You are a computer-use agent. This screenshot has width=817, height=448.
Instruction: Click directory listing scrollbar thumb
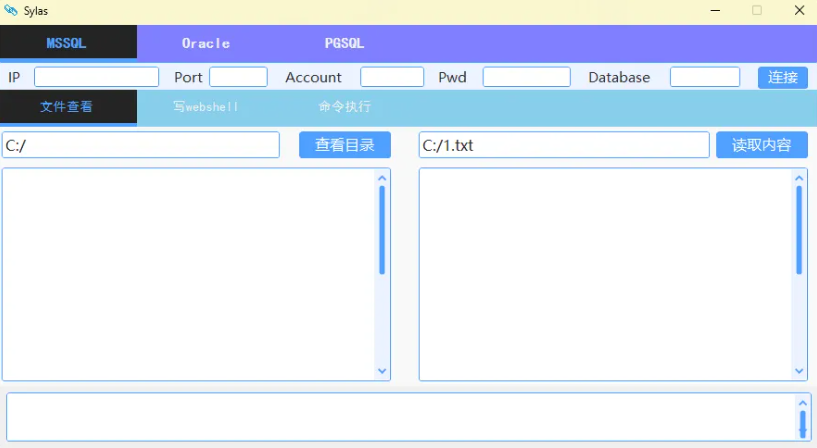point(382,230)
